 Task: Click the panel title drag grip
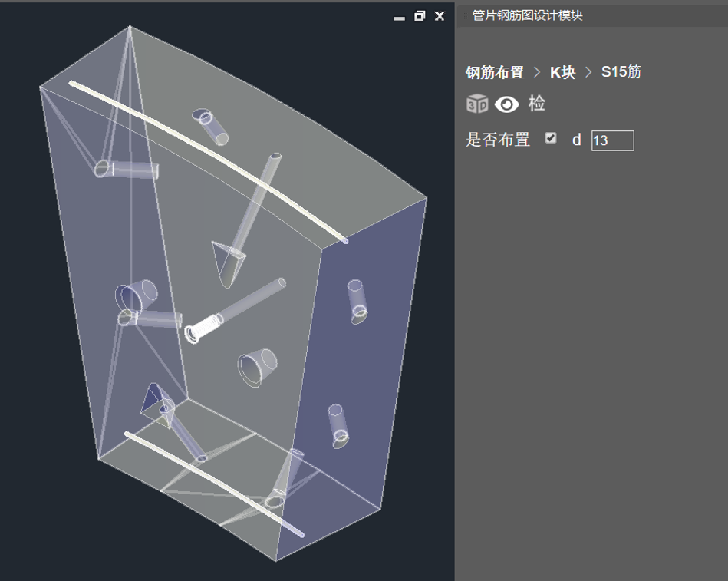point(465,15)
